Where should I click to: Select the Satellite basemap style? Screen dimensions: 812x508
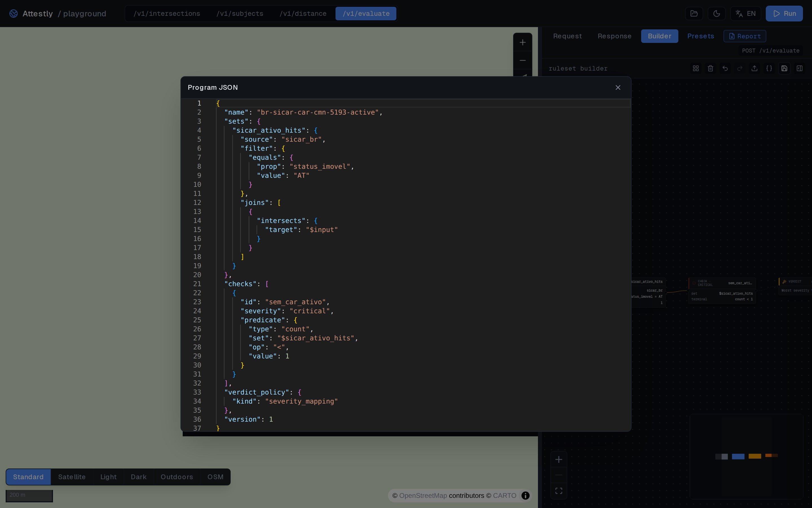pos(72,477)
